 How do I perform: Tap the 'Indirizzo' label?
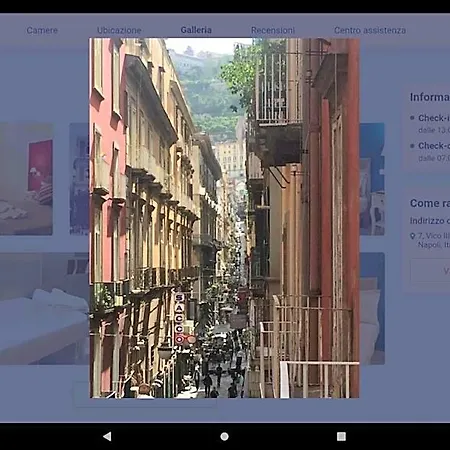point(430,221)
